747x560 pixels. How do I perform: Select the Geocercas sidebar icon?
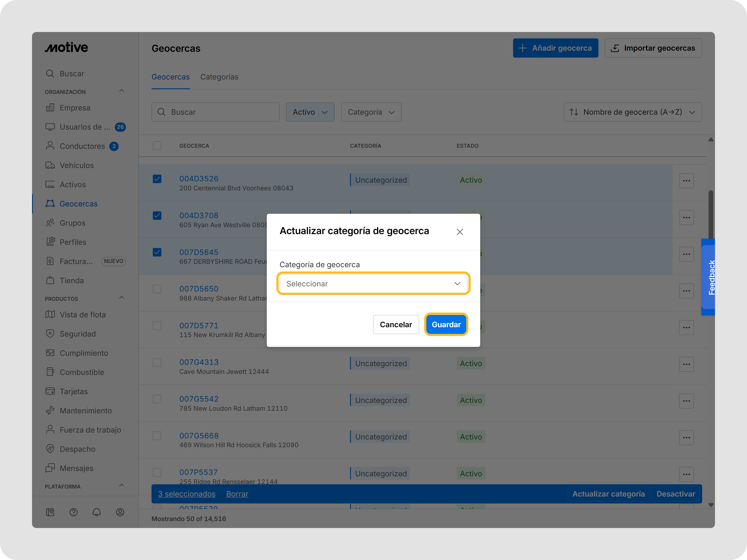[50, 203]
